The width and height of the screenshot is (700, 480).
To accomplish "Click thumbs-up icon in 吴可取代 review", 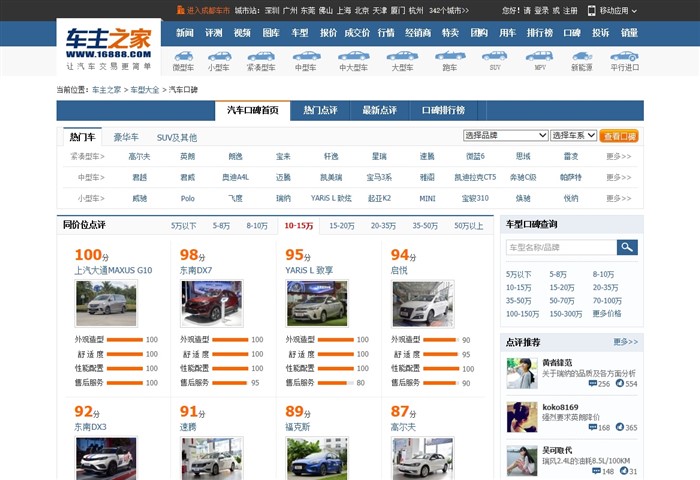I will tap(624, 471).
